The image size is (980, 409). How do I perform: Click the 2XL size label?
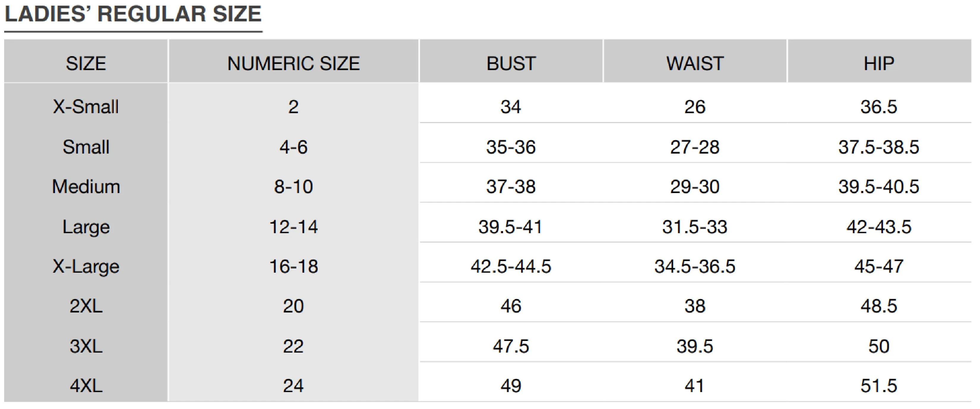86,306
